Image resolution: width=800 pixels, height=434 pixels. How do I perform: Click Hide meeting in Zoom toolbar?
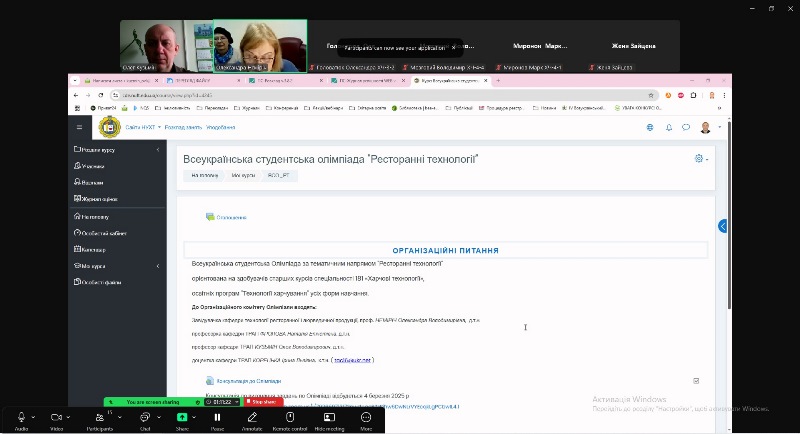pyautogui.click(x=329, y=420)
